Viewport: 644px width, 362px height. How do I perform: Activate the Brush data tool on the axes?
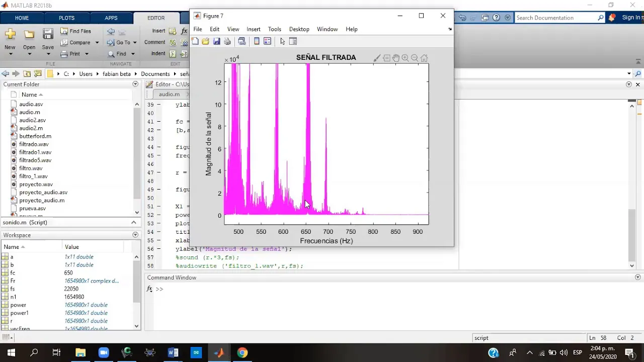pyautogui.click(x=377, y=58)
